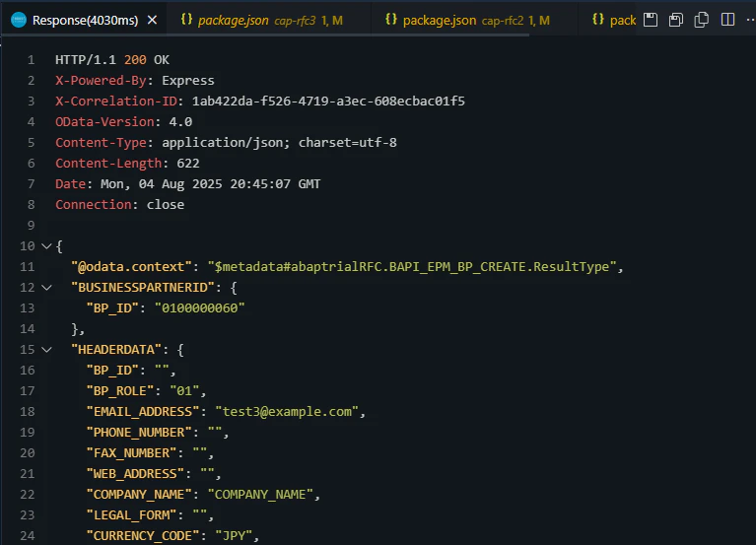Click JSON braces icon on cap-rfc2 tab
756x545 pixels.
coord(391,20)
